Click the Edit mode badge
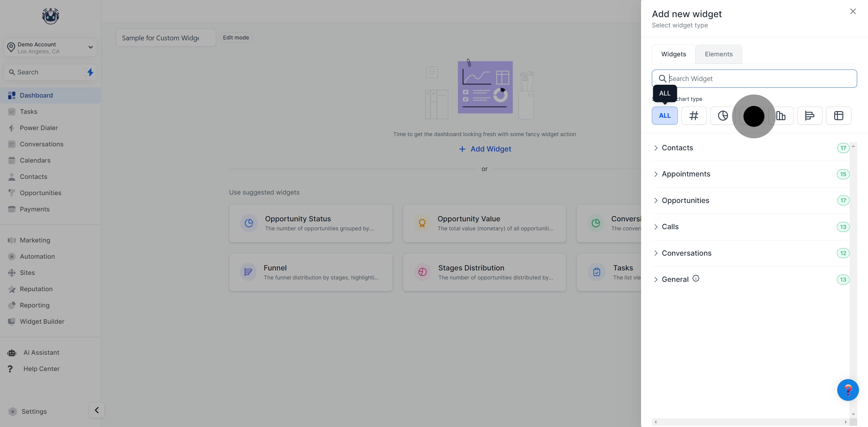The image size is (868, 427). (236, 38)
